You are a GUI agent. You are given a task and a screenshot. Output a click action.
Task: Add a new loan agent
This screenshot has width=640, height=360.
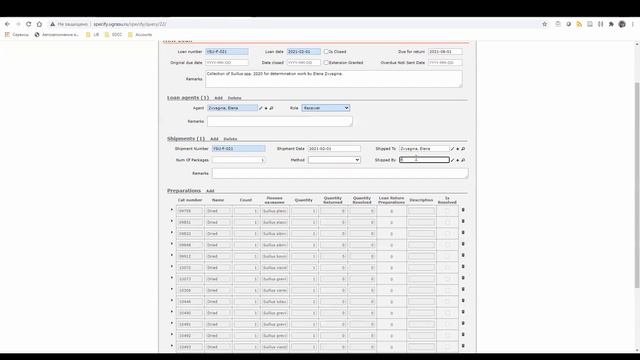pos(218,98)
